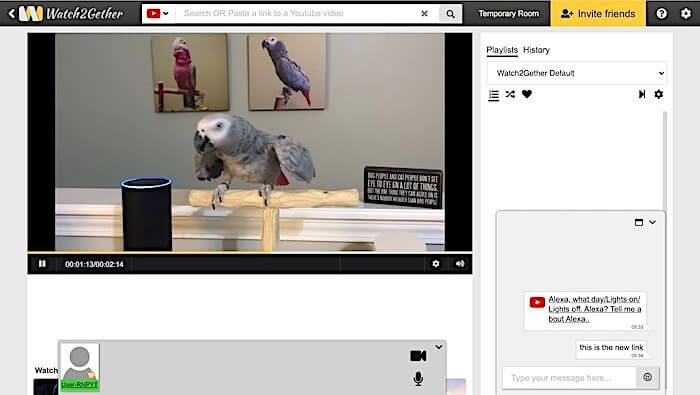Switch to the History tab
The image size is (700, 395).
[536, 50]
